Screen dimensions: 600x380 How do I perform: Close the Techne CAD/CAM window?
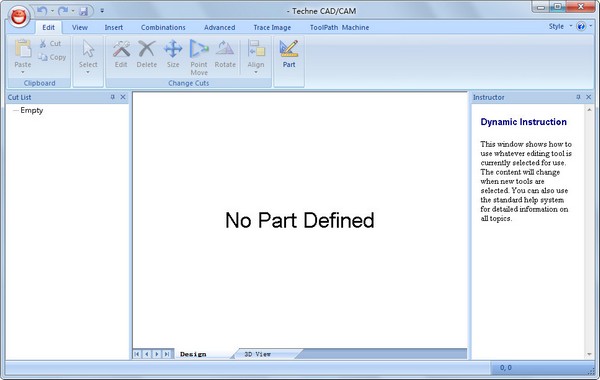[580, 7]
